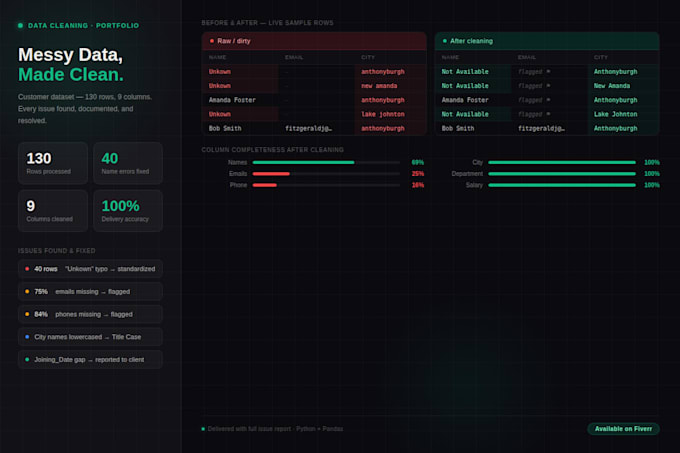Viewport: 680px width, 453px height.
Task: Click "BEFORE & AFTER — LIVE SAMPLE ROWS" heading
Action: 267,23
